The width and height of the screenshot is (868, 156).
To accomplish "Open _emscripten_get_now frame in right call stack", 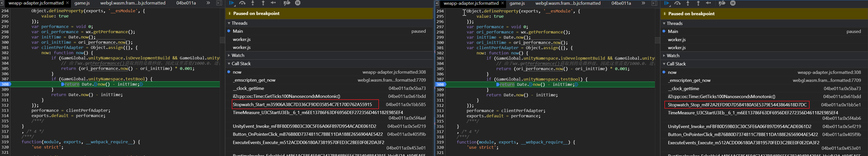I will pyautogui.click(x=764, y=81).
